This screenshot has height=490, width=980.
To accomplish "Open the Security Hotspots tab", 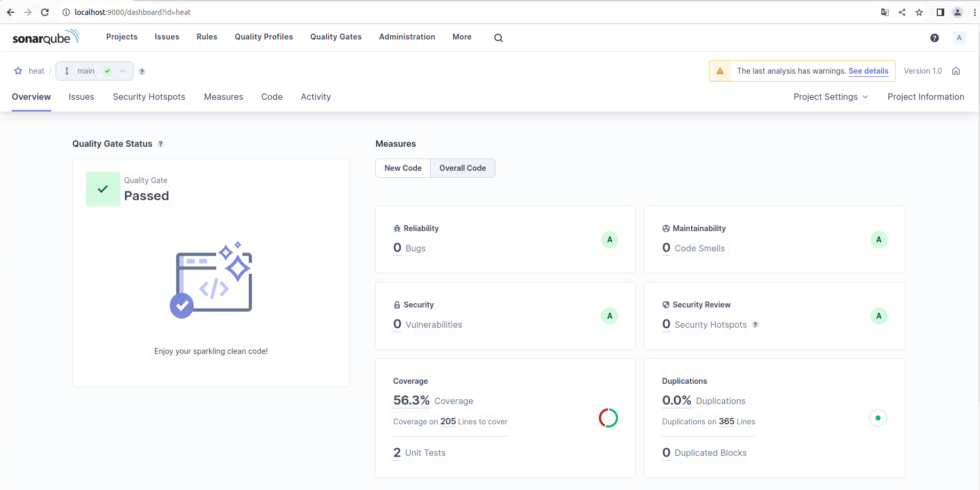I will [x=149, y=97].
